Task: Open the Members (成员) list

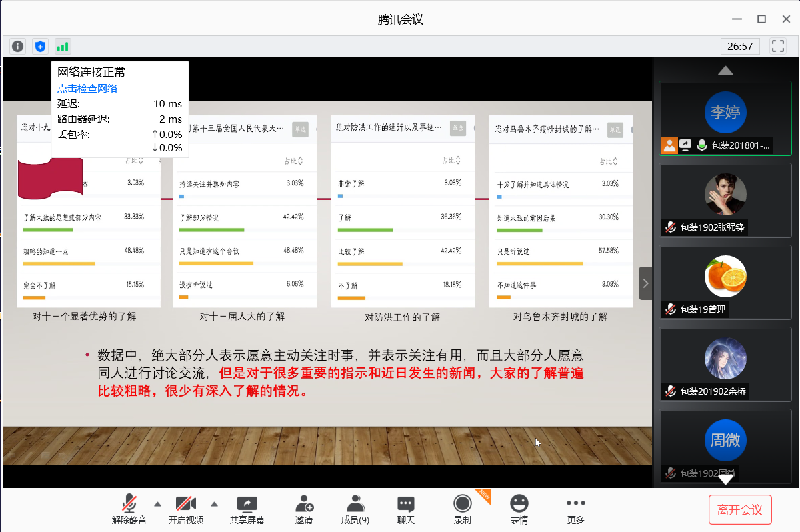Action: 355,509
